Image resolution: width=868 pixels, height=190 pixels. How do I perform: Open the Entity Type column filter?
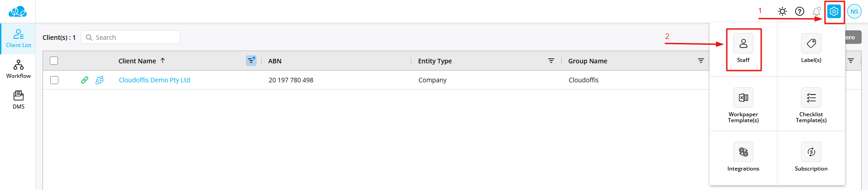(x=551, y=61)
